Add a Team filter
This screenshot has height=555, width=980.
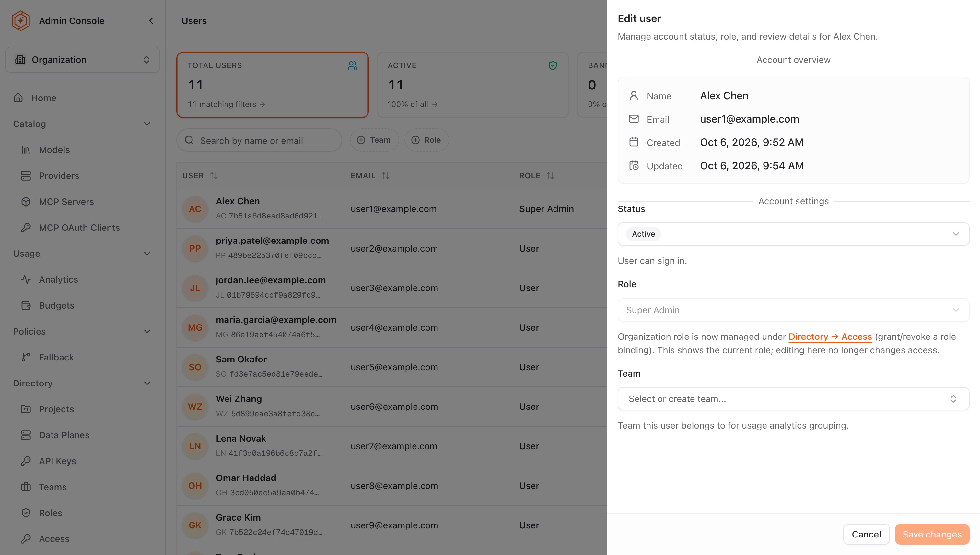(374, 140)
